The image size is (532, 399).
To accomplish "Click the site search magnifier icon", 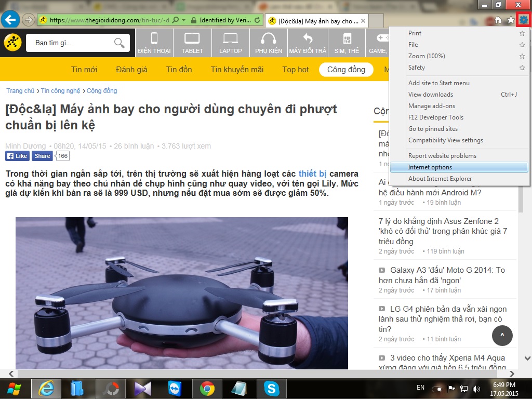I will 119,43.
